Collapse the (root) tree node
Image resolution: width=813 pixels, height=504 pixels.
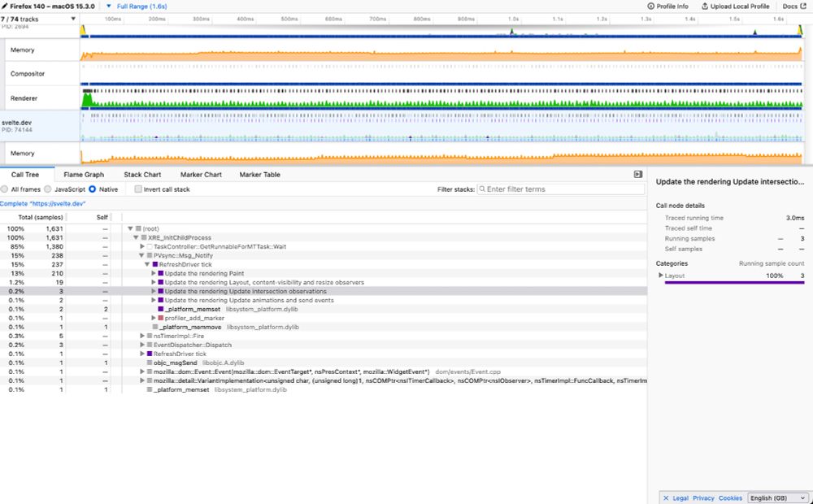tap(131, 228)
